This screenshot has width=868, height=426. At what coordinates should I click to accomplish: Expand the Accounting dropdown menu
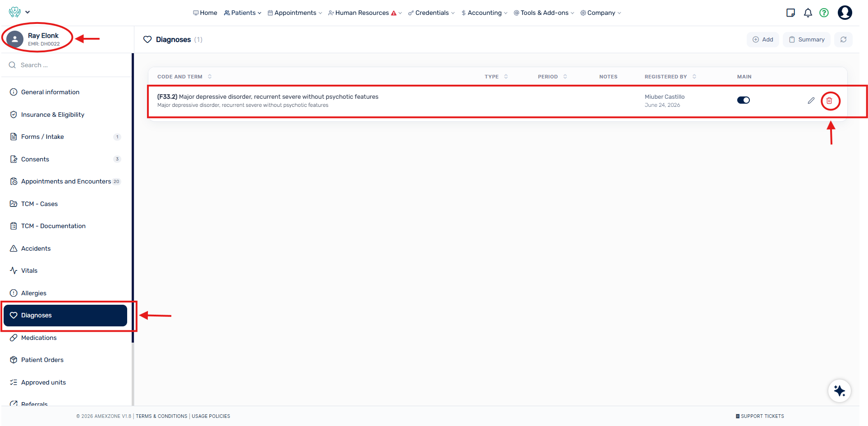click(x=484, y=13)
